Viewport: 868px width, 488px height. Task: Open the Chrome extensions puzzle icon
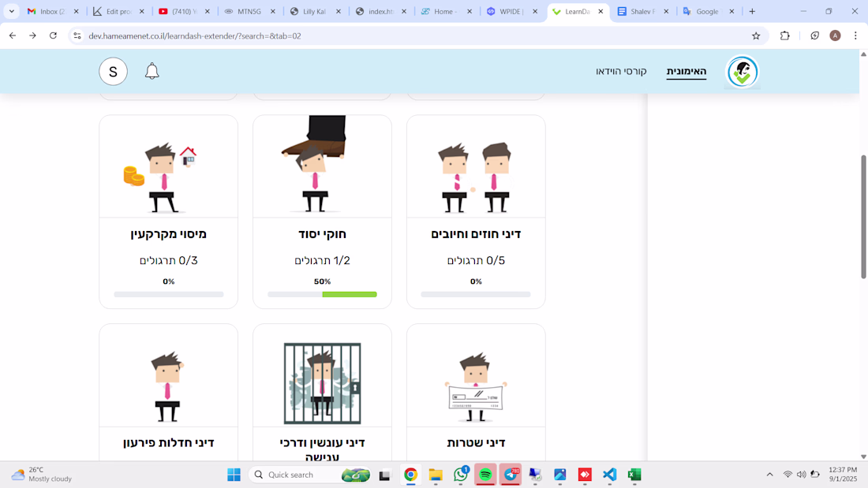click(784, 36)
